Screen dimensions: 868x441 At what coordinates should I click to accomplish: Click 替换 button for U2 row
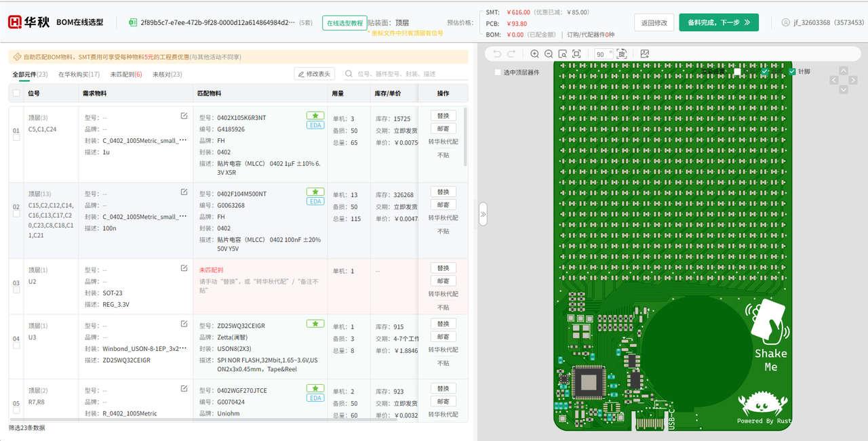(443, 268)
